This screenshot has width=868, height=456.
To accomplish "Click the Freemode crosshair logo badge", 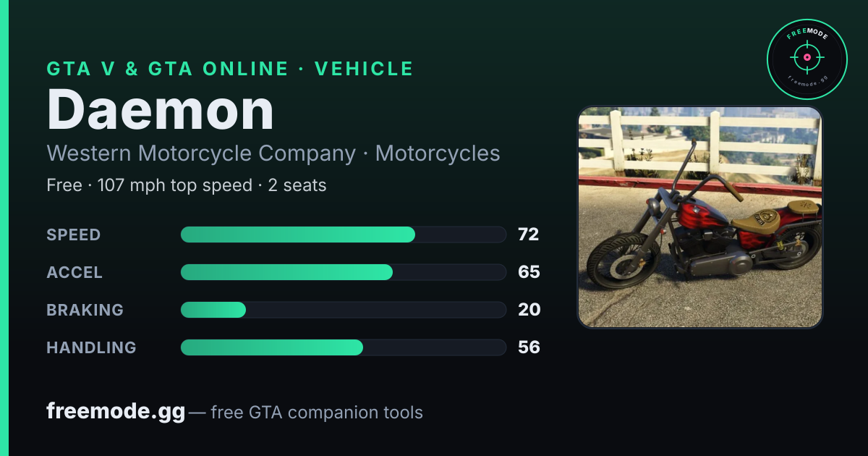I will (x=807, y=59).
